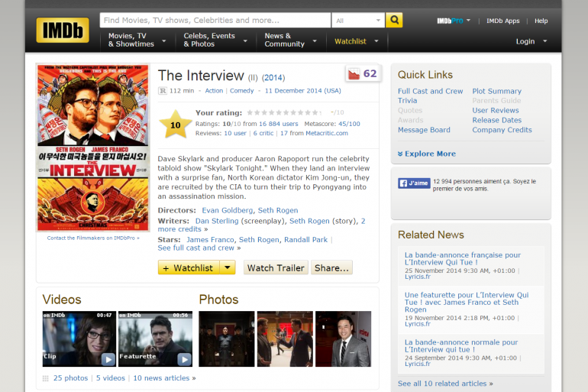Click the (2014) year link
Viewport: 588px width, 392px height.
coord(273,78)
